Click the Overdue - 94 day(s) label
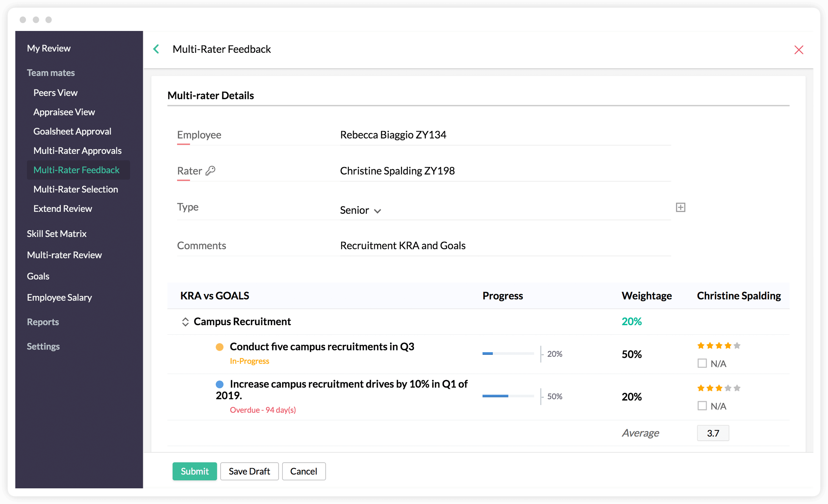The image size is (828, 504). pos(263,410)
